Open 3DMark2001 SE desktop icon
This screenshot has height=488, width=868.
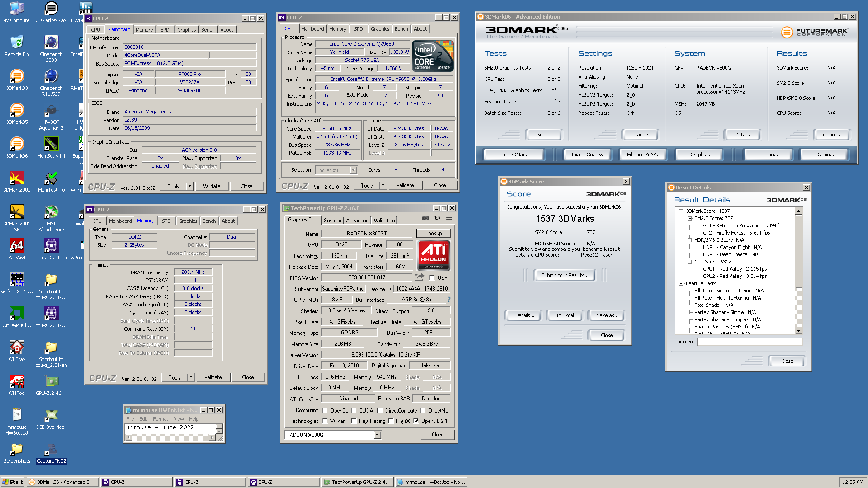[17, 218]
